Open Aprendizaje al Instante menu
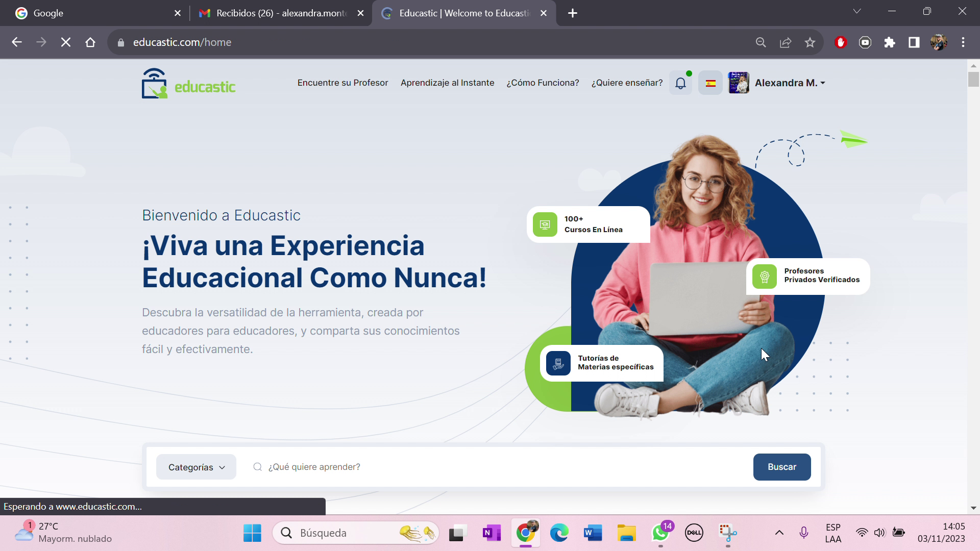The height and width of the screenshot is (551, 980). click(447, 83)
